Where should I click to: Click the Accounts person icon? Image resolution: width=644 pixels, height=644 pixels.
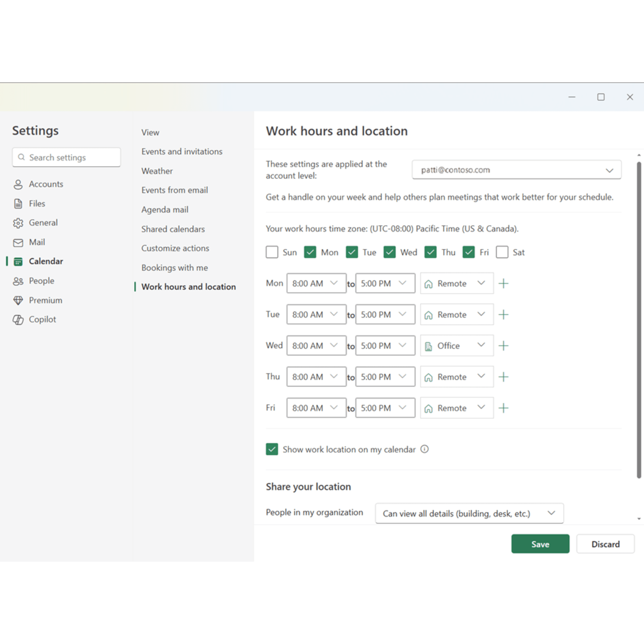click(18, 184)
